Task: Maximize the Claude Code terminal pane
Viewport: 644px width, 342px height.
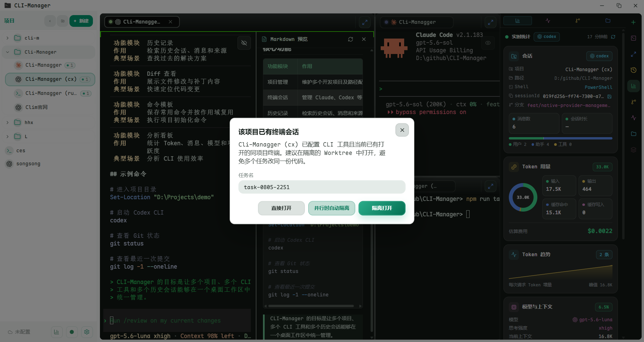Action: (490, 22)
